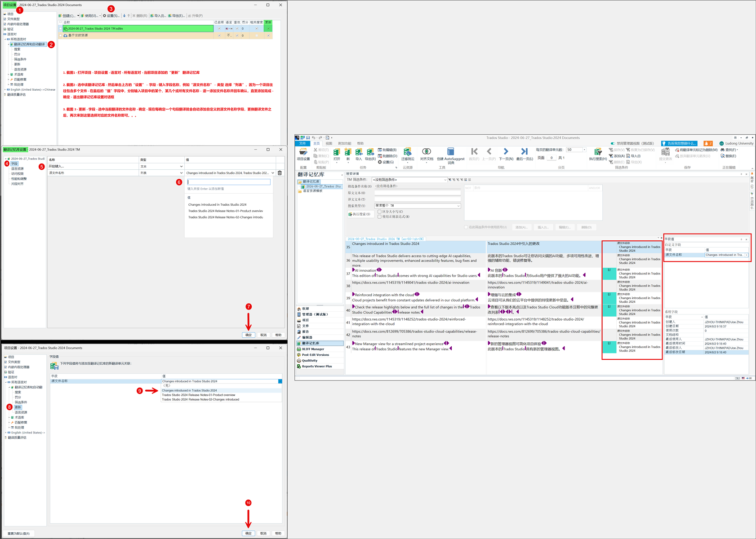This screenshot has width=756, height=539.
Task: Toggle 使用正则表达式(R) checkbox
Action: click(x=380, y=216)
